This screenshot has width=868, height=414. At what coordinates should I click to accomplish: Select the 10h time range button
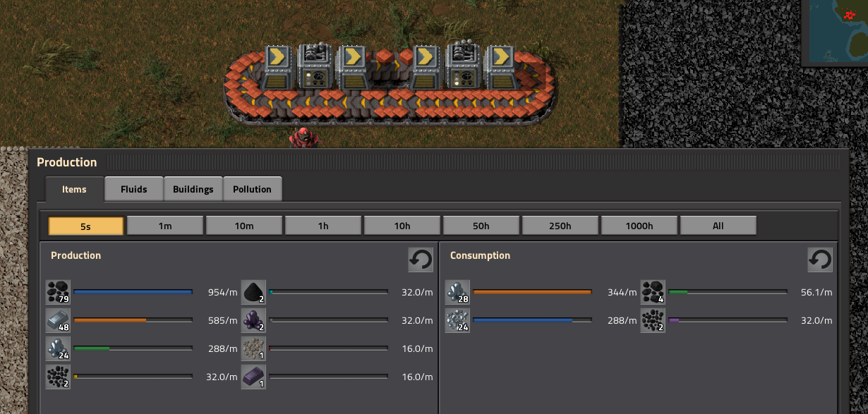click(402, 226)
